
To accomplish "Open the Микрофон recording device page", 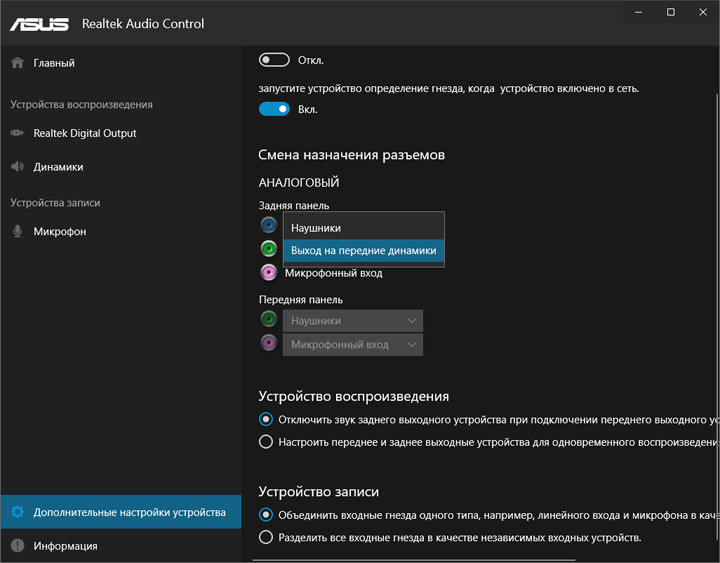I will 60,232.
